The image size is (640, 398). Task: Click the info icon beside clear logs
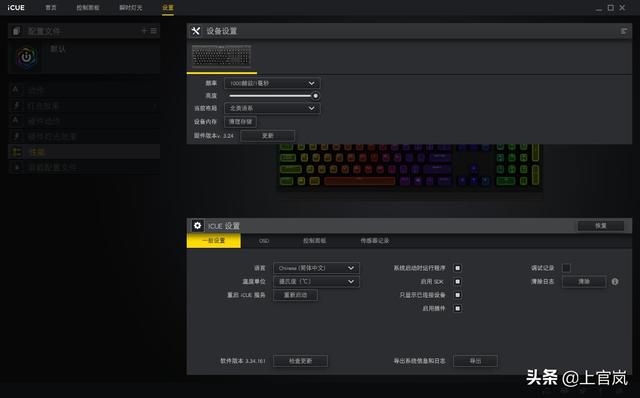pos(615,282)
